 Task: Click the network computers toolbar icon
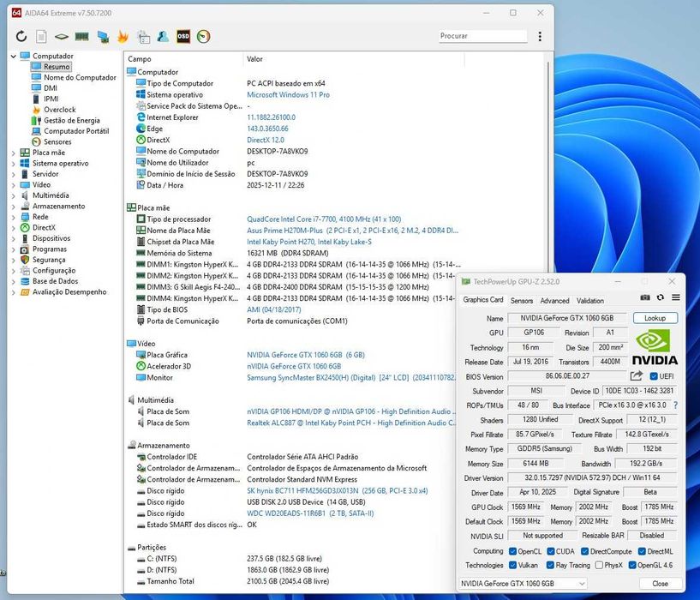point(103,37)
